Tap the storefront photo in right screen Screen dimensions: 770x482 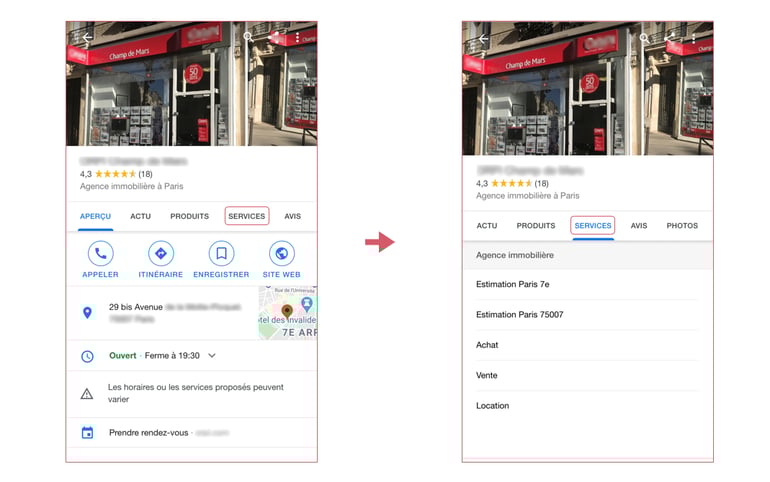tap(587, 88)
